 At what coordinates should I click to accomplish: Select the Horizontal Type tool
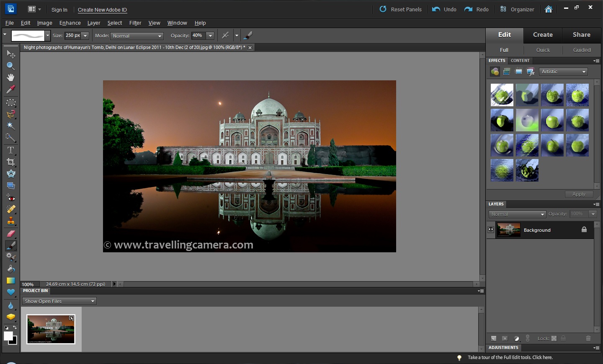click(10, 150)
